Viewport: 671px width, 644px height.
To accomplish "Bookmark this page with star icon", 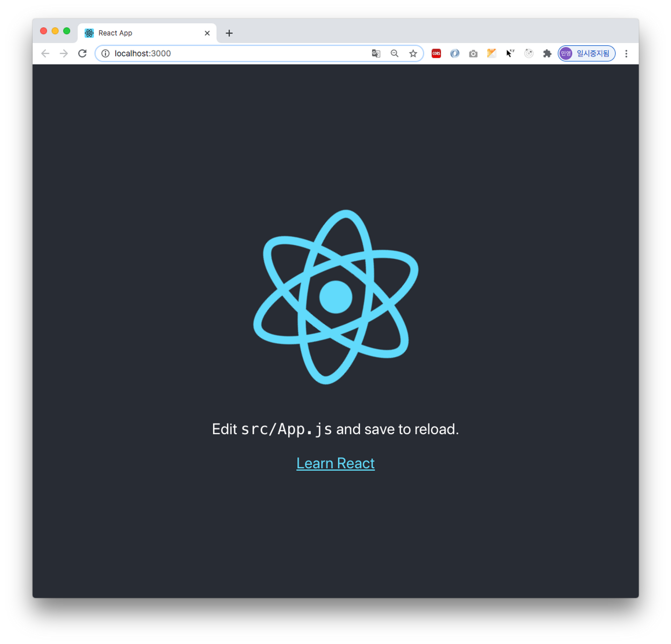I will [413, 53].
